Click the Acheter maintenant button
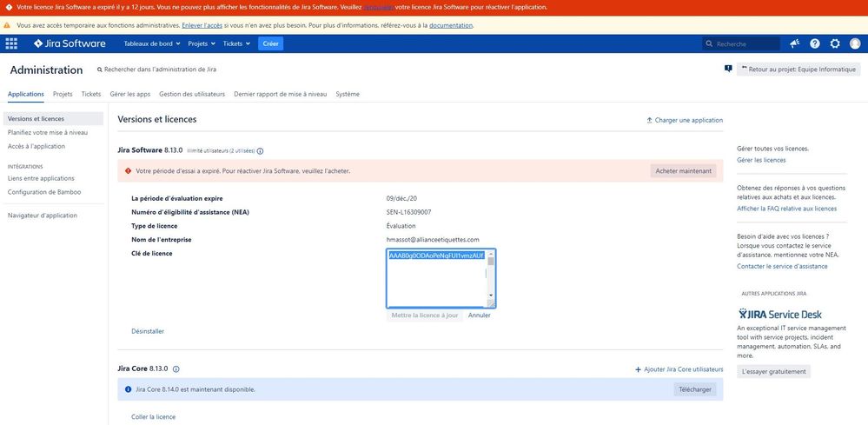868x425 pixels. [x=683, y=171]
